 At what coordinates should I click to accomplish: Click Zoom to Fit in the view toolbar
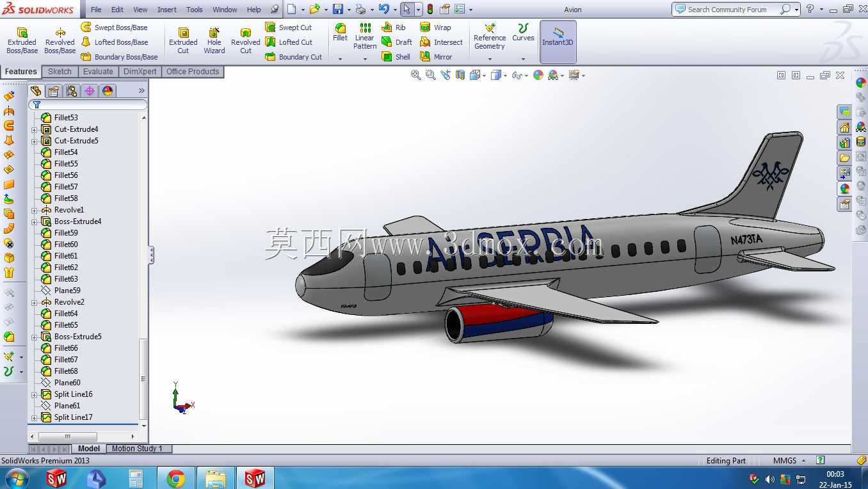[x=416, y=76]
